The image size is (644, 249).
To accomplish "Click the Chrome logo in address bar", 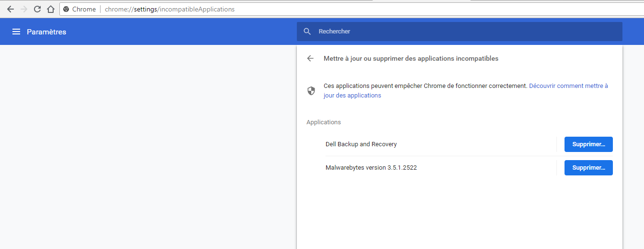I will pos(66,9).
